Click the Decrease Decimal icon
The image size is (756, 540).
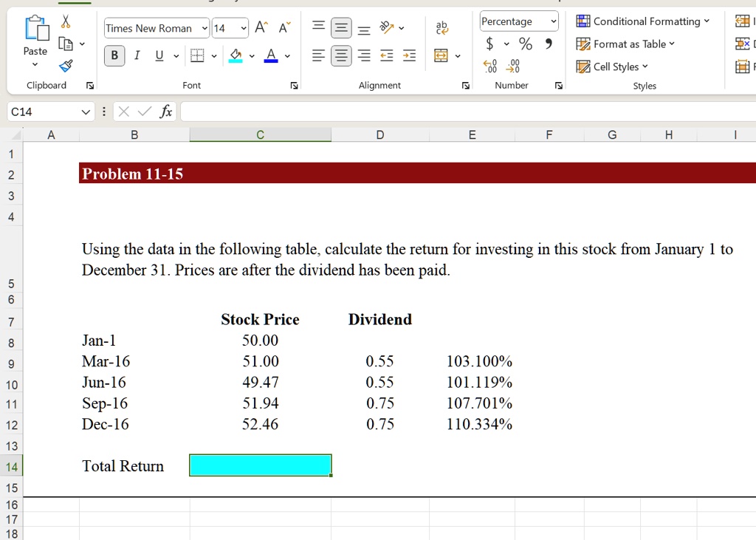pos(513,66)
